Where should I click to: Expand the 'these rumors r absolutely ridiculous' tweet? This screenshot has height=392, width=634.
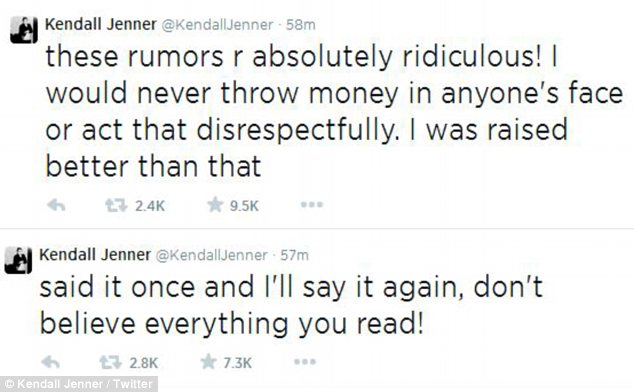[334, 111]
